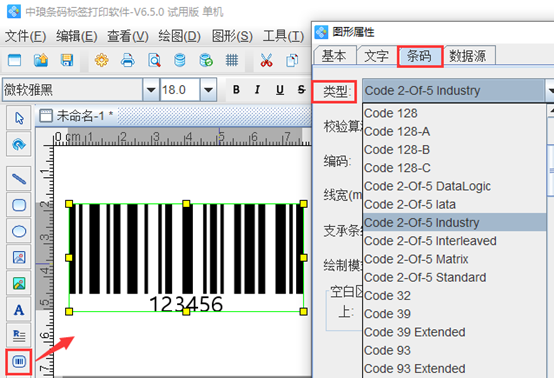Open the 绘图(D) menu

(x=179, y=36)
